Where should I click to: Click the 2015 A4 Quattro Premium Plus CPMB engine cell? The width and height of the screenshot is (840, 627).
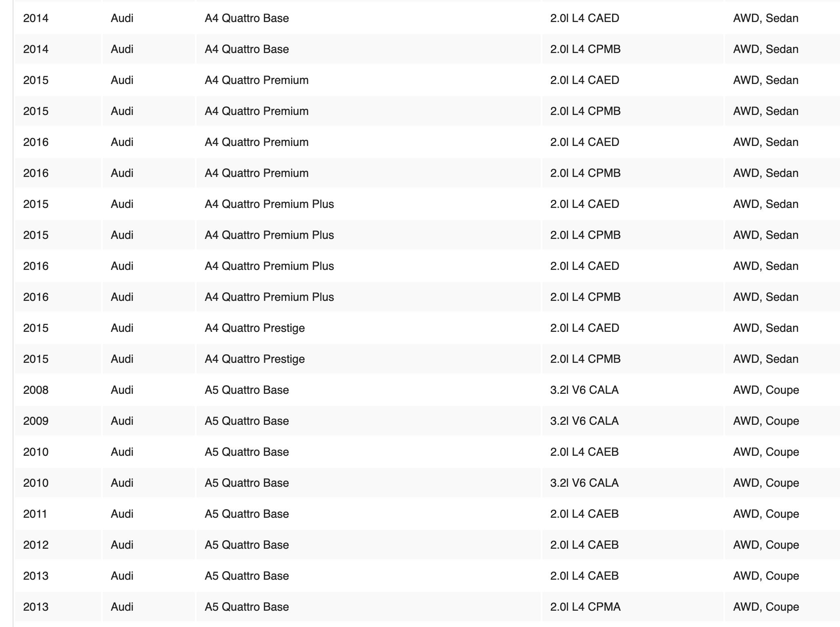(585, 235)
